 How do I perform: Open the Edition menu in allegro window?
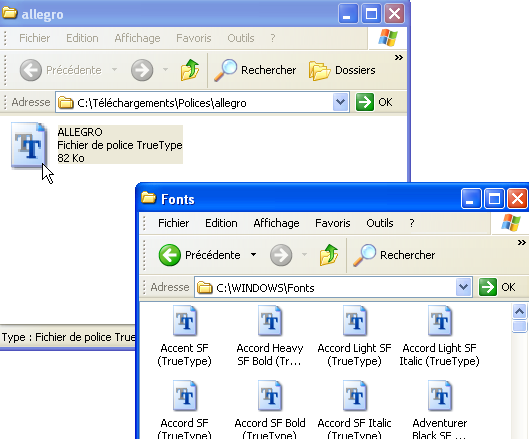tap(82, 38)
